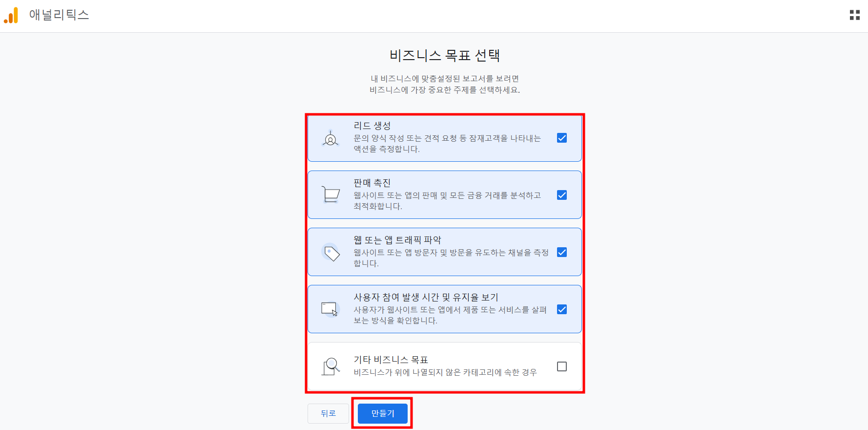The height and width of the screenshot is (430, 868).
Task: Uncheck the 리드 생성 checkbox
Action: [x=562, y=138]
